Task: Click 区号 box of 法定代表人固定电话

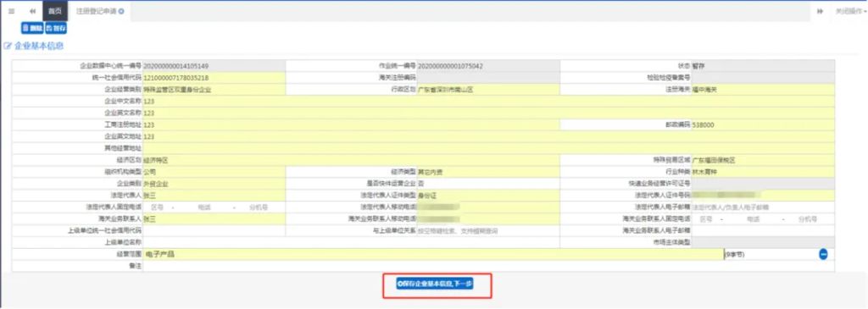Action: 157,207
